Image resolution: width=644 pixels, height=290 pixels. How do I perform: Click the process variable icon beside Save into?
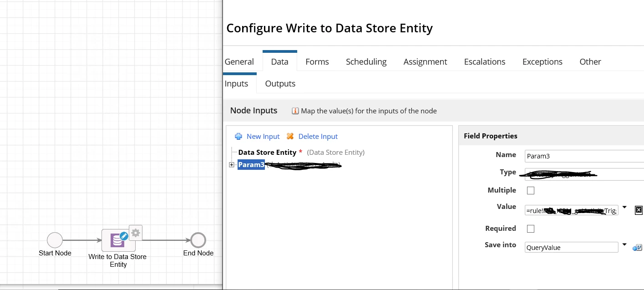click(x=637, y=247)
